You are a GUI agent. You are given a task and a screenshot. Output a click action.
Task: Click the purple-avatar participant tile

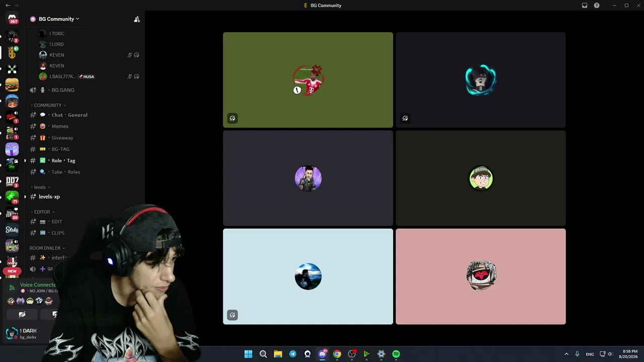[308, 178]
